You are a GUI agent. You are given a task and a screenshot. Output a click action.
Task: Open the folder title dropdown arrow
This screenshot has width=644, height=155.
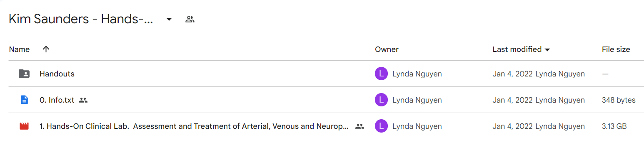169,19
